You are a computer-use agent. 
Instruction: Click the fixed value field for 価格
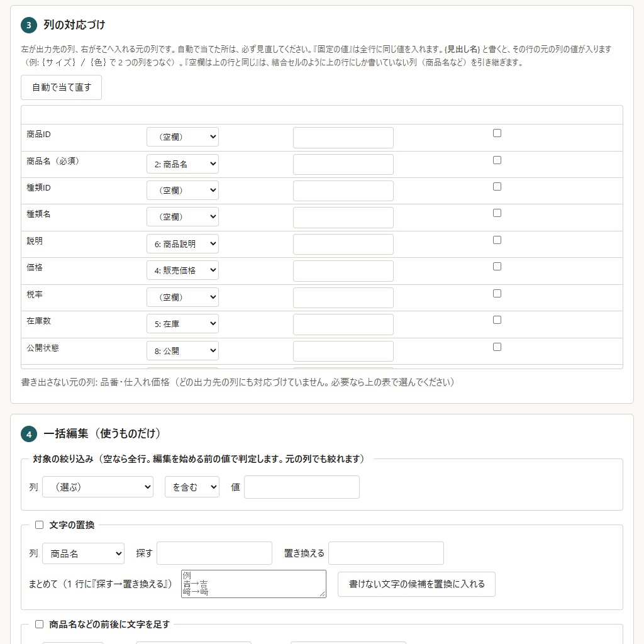343,270
